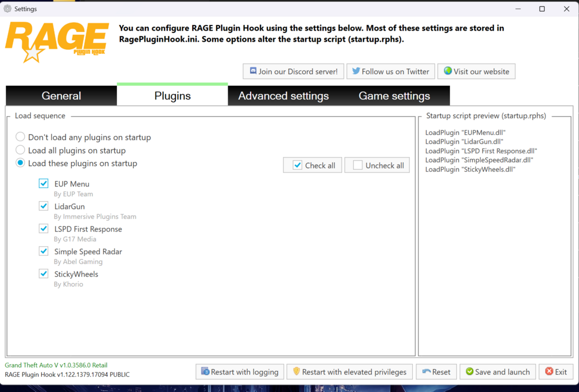The height and width of the screenshot is (392, 579).
Task: Select the Don't load any plugins option
Action: tap(20, 137)
